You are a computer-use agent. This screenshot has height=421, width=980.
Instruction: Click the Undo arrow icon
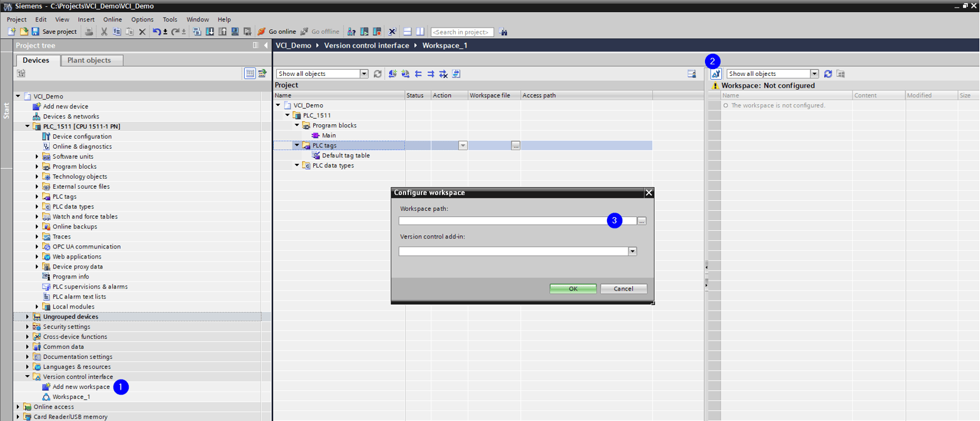coord(156,31)
